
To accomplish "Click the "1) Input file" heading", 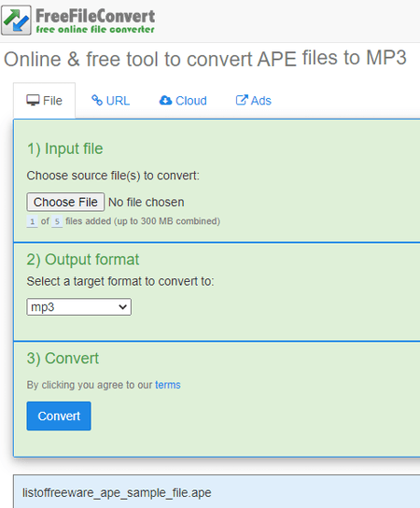I will (x=65, y=149).
